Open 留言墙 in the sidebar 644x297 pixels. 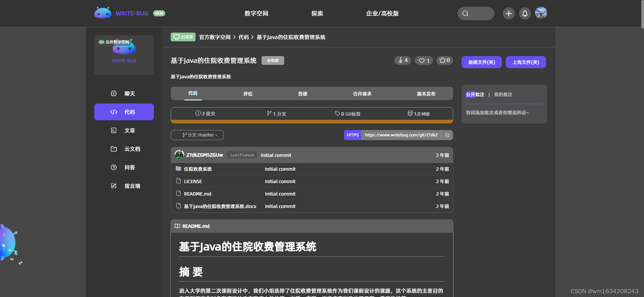coord(124,186)
